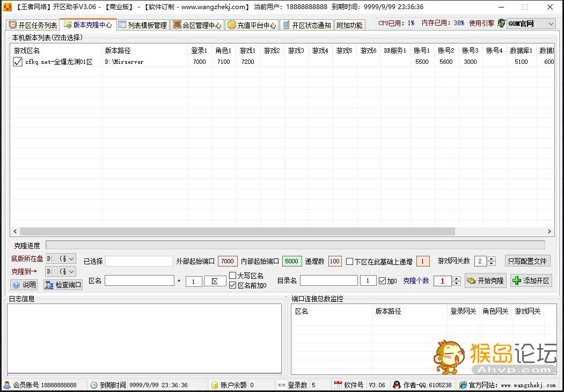Toggle the zfkq.net-全爆龙渊01区 row checkbox
The width and height of the screenshot is (564, 392).
pyautogui.click(x=18, y=62)
